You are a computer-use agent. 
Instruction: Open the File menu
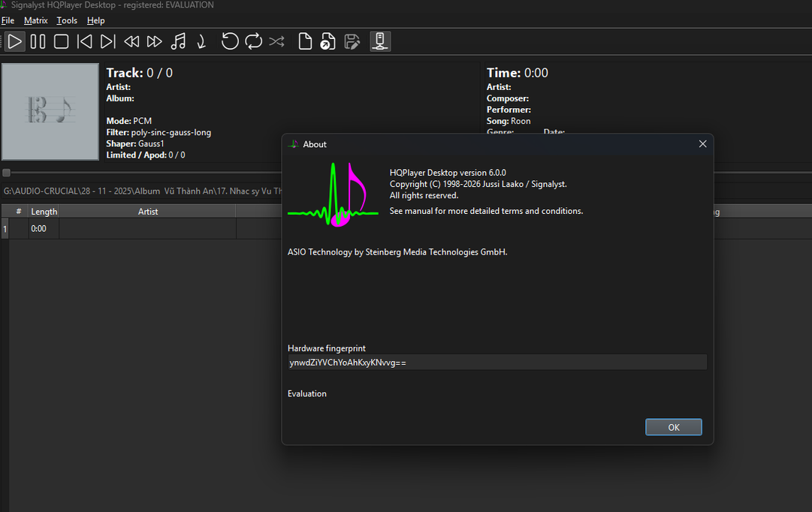tap(8, 20)
